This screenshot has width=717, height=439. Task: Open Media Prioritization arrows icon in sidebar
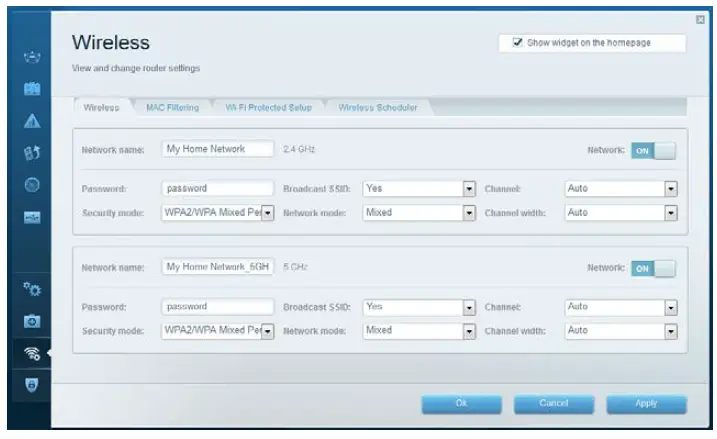(32, 153)
